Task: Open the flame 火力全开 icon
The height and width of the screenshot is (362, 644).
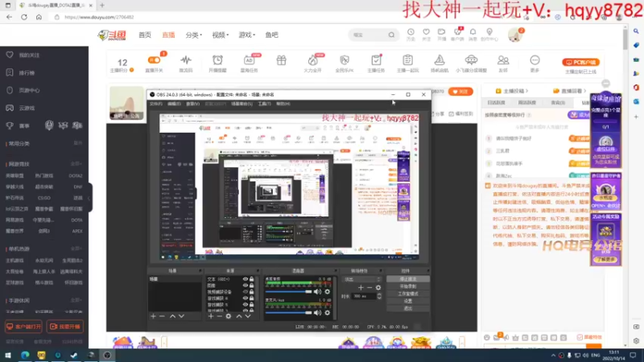Action: 312,60
